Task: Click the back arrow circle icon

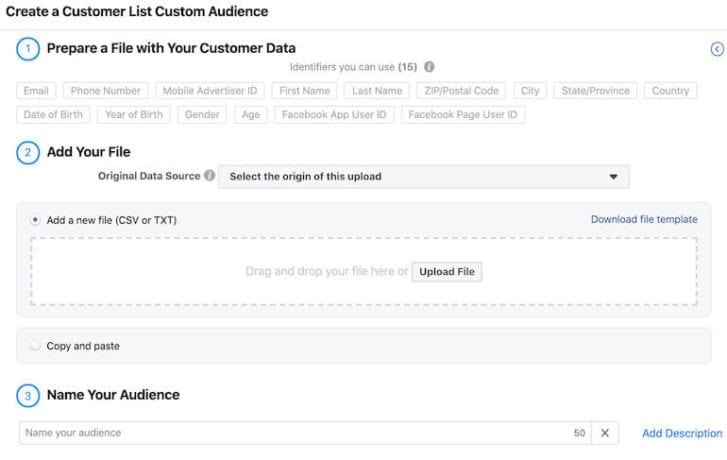Action: [716, 49]
